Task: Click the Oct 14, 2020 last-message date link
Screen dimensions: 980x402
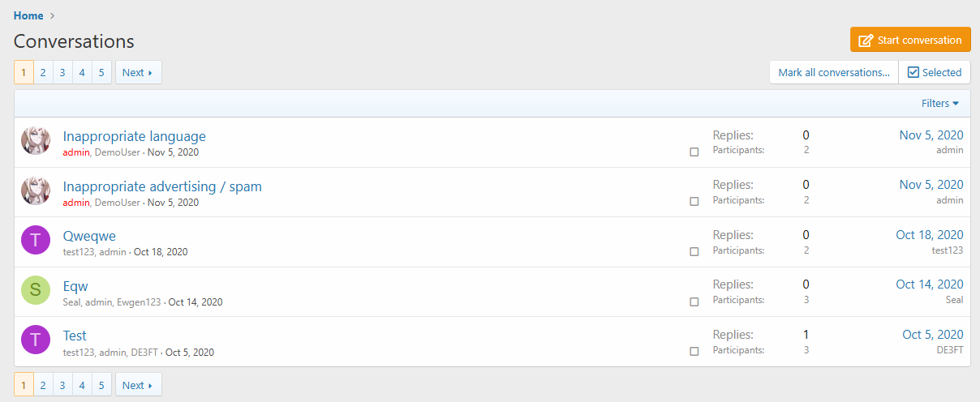Action: (929, 284)
